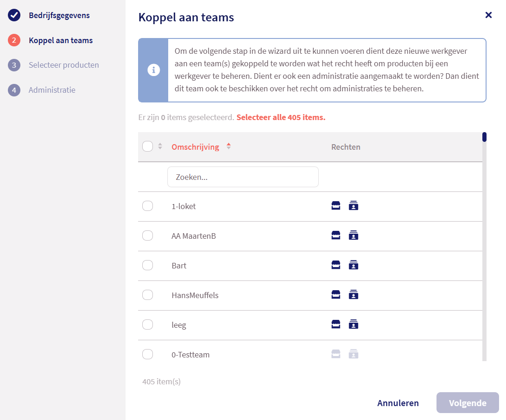
Task: Click the storefront rights icon for AA MaartenB
Action: tap(336, 235)
